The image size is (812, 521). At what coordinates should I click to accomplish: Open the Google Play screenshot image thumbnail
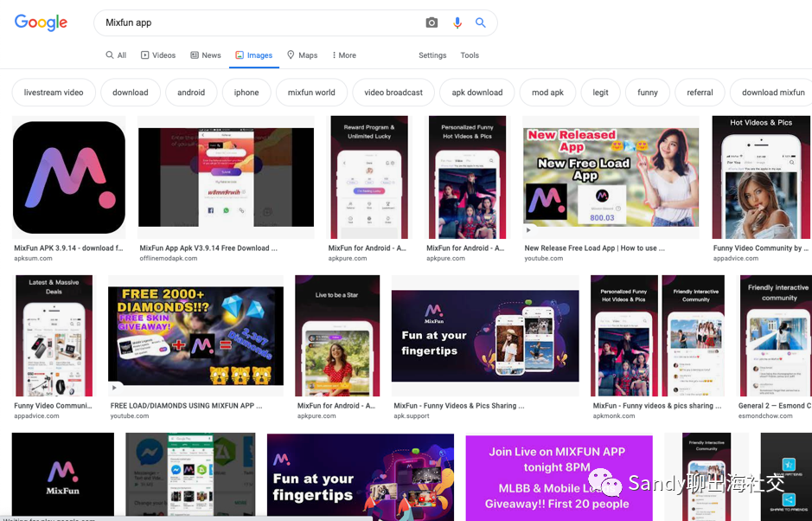(x=190, y=474)
